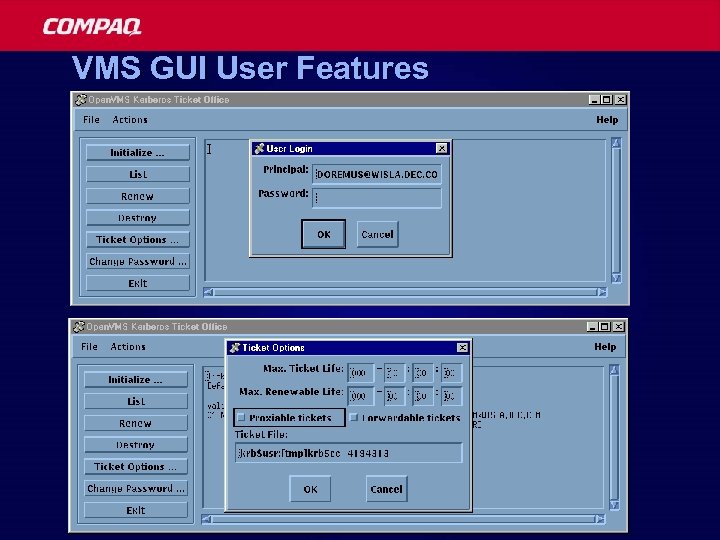Image resolution: width=720 pixels, height=540 pixels.
Task: Open Actions menu in lower Ticket Office window
Action: tap(128, 347)
